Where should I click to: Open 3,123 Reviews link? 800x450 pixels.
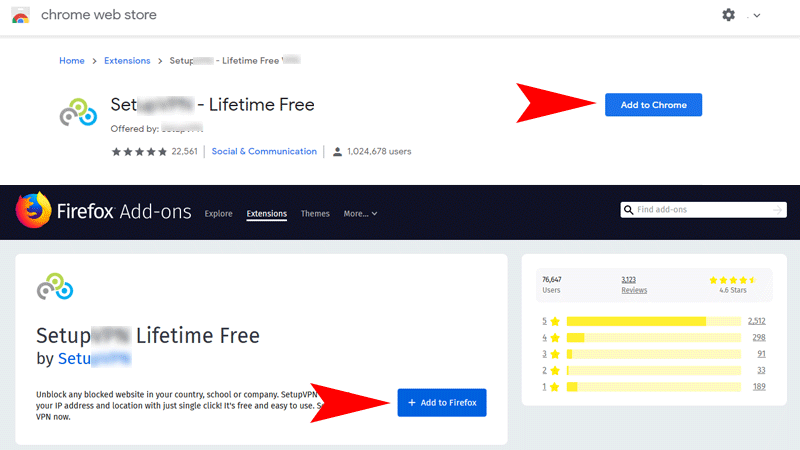tap(634, 285)
